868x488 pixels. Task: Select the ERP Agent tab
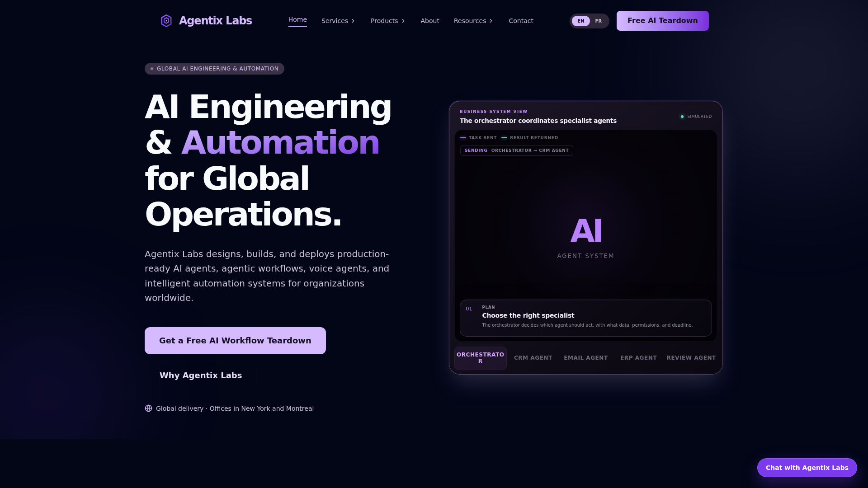pos(638,358)
